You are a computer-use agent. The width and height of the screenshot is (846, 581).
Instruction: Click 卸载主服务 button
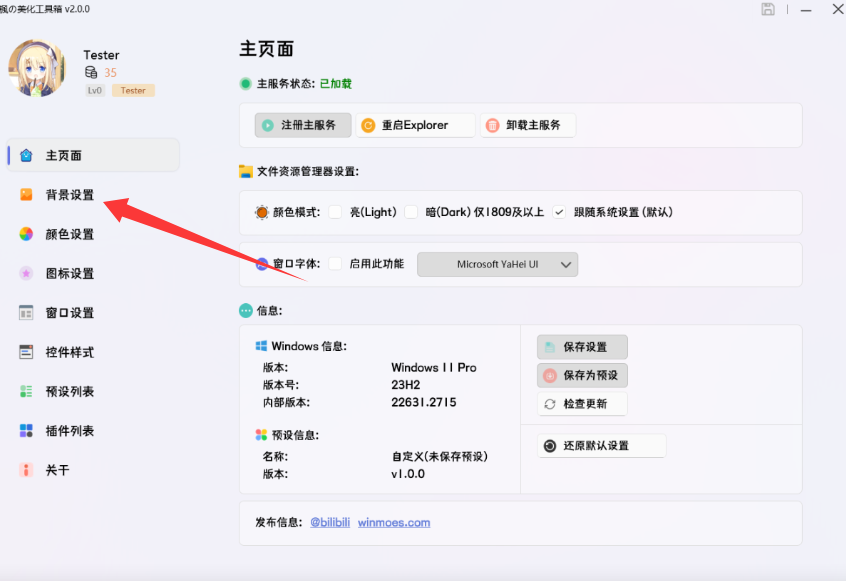pos(527,125)
